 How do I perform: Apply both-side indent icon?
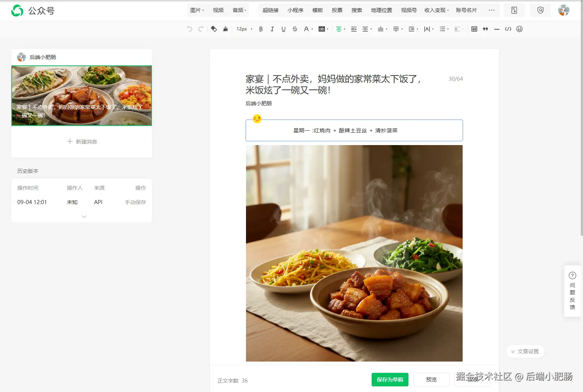[365, 29]
